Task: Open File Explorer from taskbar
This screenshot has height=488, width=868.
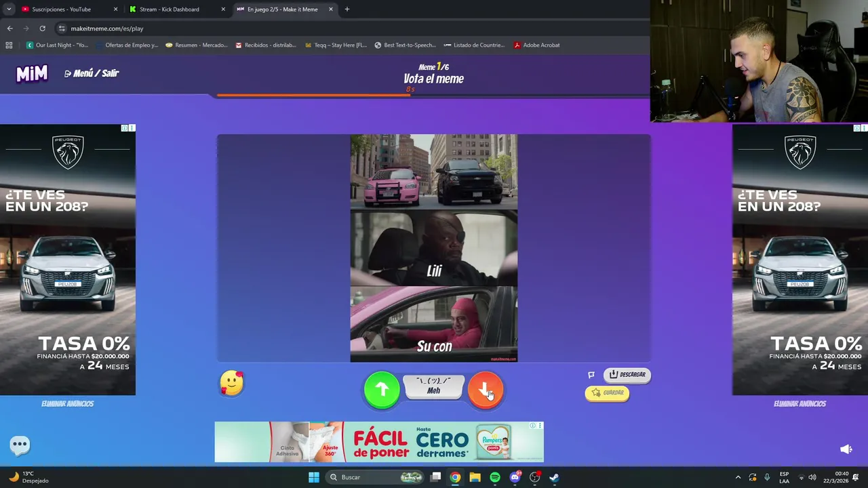Action: 475,477
